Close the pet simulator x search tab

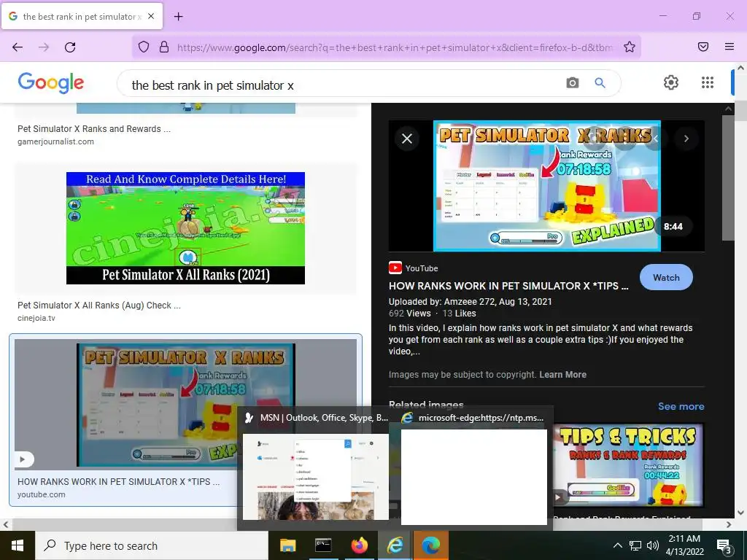coord(150,16)
